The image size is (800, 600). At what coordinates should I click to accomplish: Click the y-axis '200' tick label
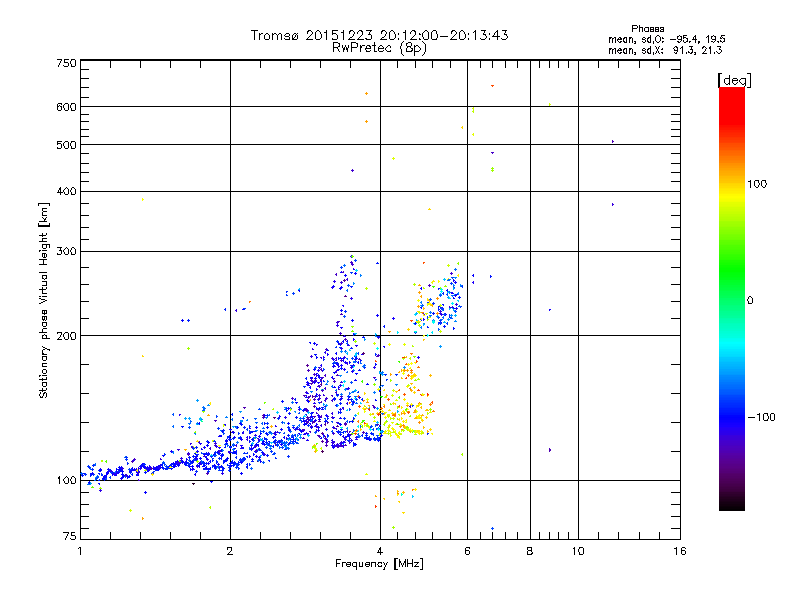tap(66, 336)
